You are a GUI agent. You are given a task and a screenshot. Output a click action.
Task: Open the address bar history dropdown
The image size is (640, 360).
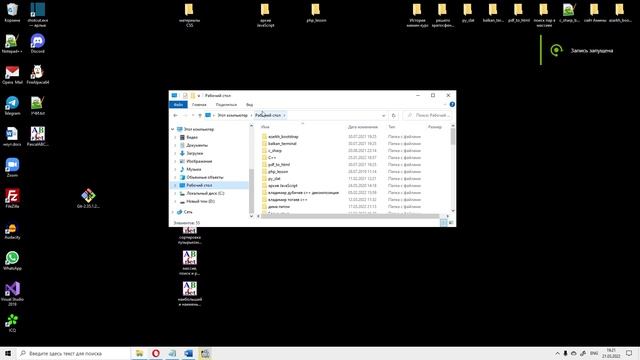point(383,116)
